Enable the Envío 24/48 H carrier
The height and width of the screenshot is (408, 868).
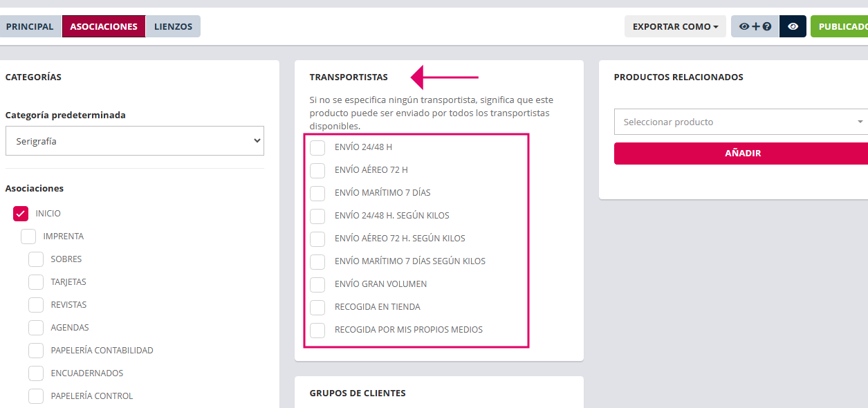(x=317, y=147)
